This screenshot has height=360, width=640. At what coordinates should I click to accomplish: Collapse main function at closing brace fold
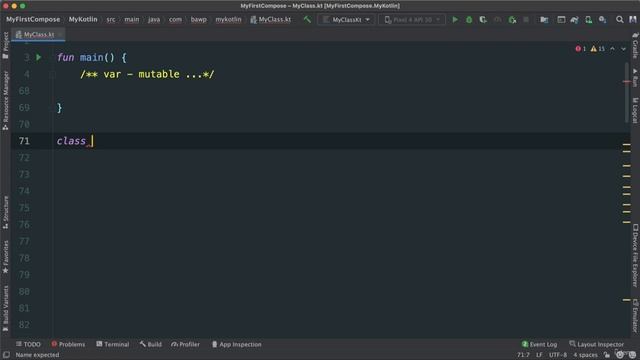click(53, 108)
